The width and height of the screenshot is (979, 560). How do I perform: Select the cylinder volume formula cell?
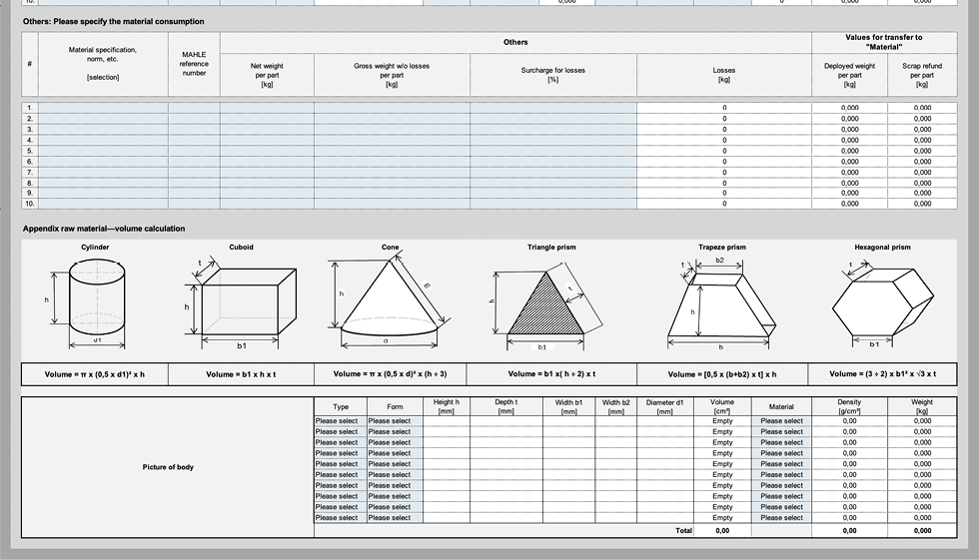pyautogui.click(x=95, y=374)
